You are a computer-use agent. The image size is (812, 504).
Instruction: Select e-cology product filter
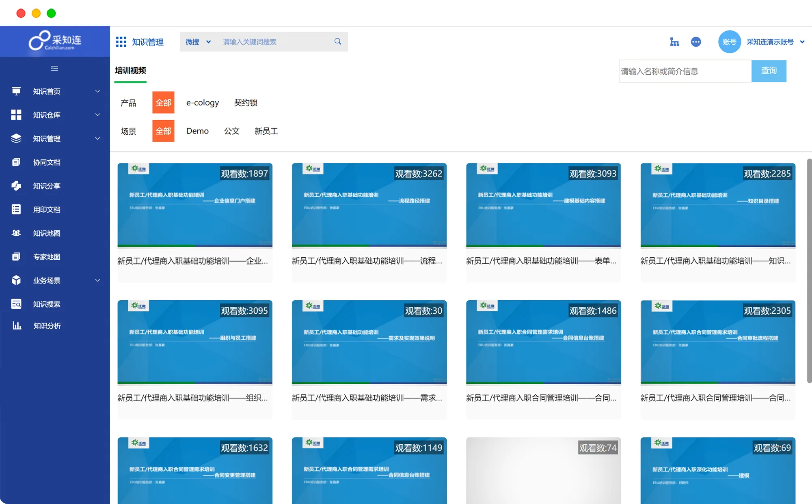[203, 103]
